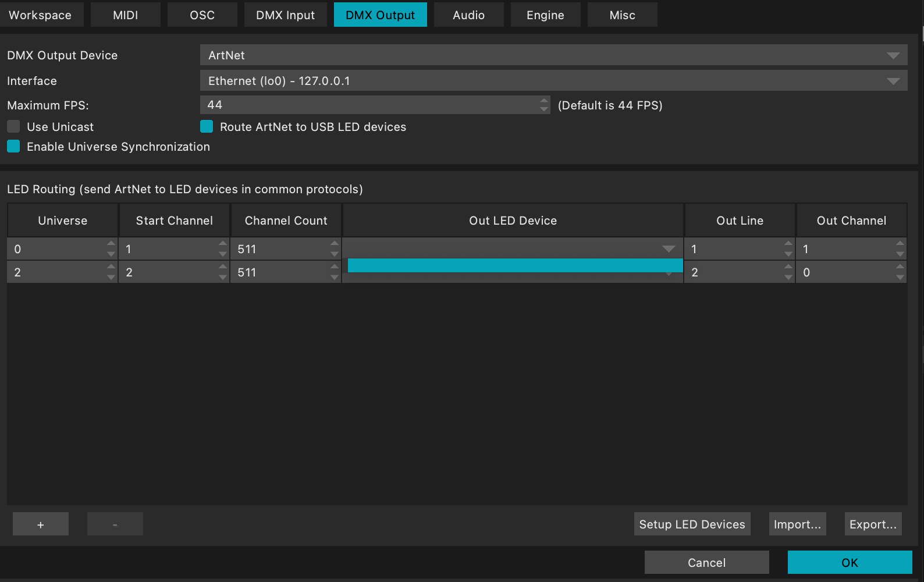Increment Start Channel in the first row
Screen dimensions: 924x582
[223, 244]
